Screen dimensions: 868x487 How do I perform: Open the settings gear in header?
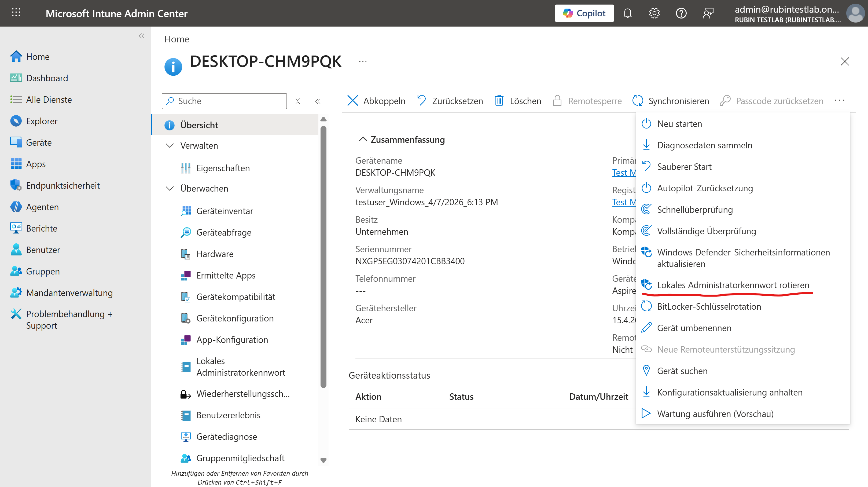pos(654,13)
